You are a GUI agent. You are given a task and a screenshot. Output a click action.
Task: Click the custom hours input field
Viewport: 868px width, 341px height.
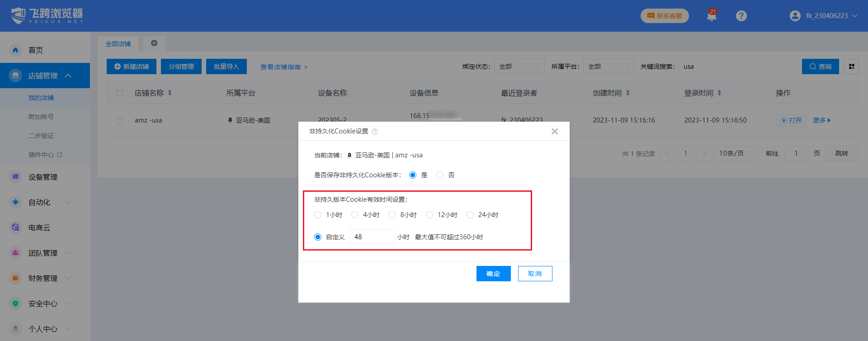point(372,237)
